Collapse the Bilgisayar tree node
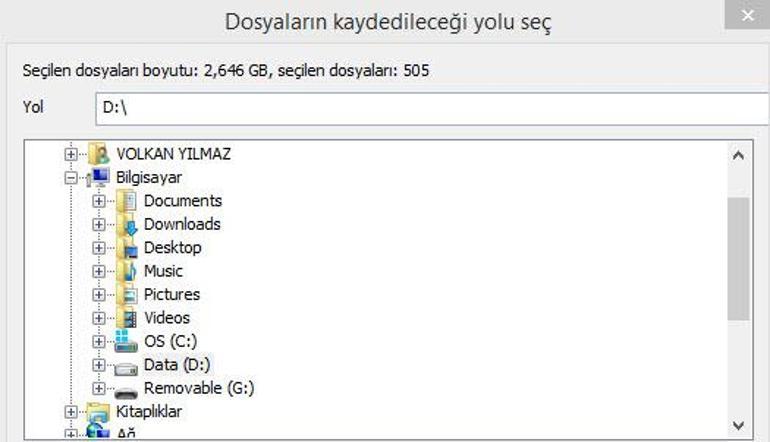This screenshot has height=442, width=770. point(70,178)
